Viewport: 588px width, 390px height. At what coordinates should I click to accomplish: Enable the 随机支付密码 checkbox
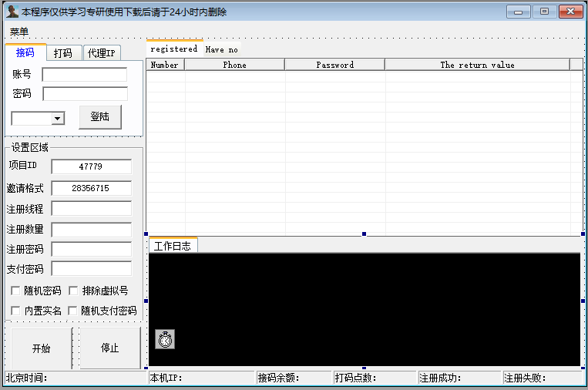[74, 311]
